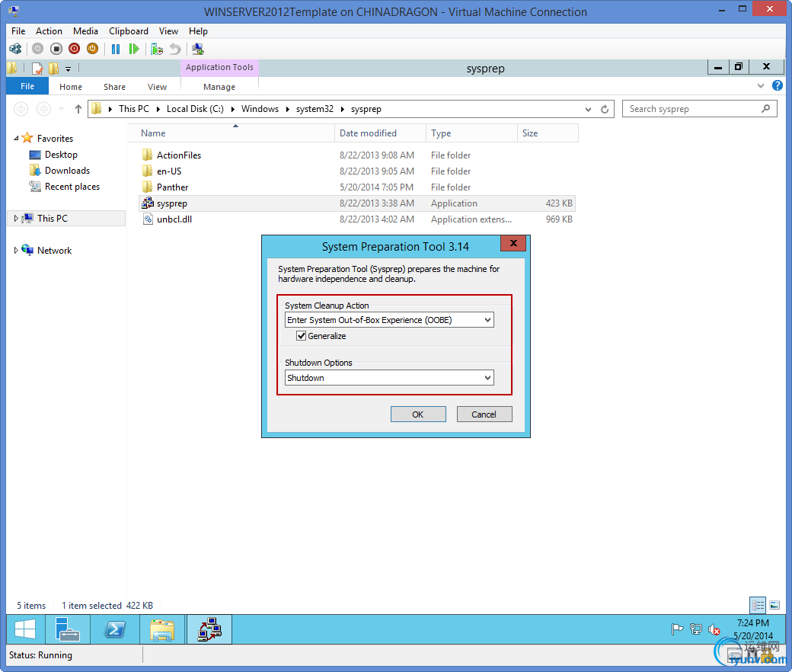Screen dimensions: 792x672
Task: Open the Shutdown Options dropdown
Action: [x=389, y=377]
